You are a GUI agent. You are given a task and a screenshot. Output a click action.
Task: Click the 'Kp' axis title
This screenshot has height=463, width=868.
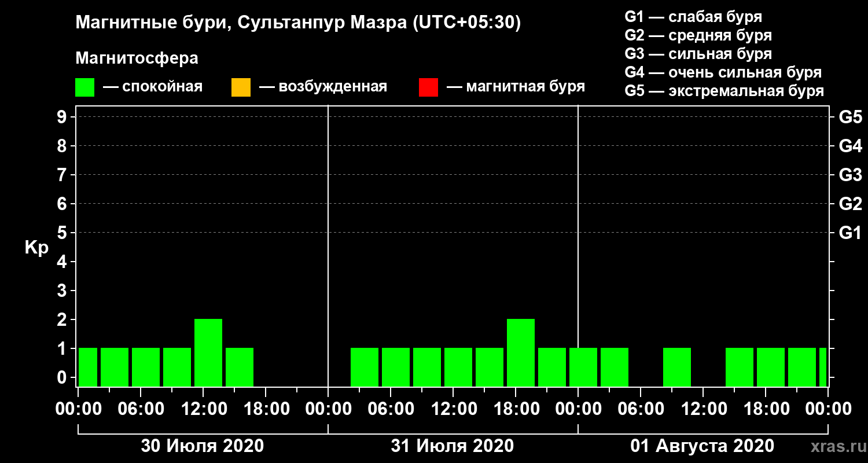click(x=36, y=248)
